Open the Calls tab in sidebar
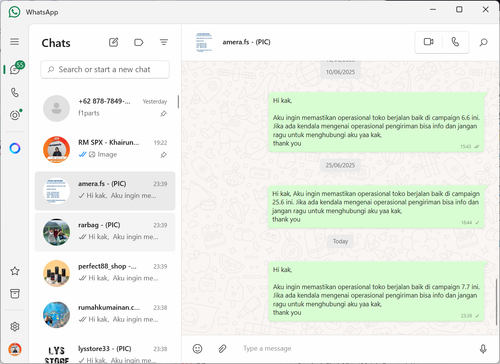The height and width of the screenshot is (364, 500). [15, 92]
